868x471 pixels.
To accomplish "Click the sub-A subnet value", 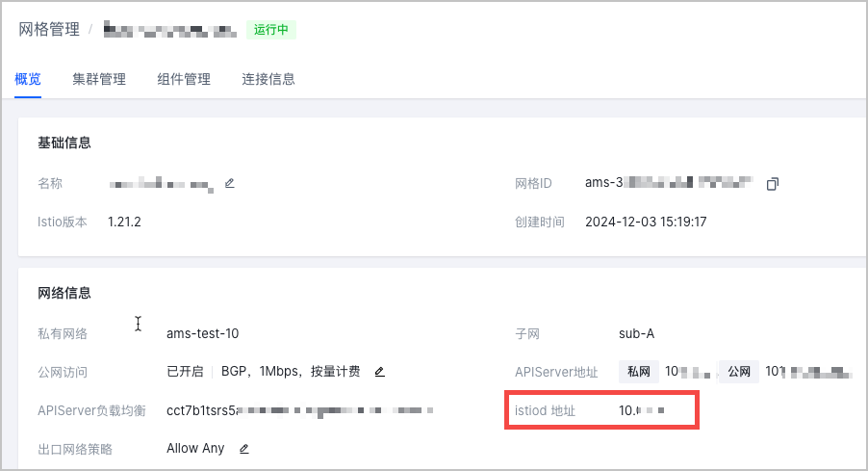I will coord(637,334).
